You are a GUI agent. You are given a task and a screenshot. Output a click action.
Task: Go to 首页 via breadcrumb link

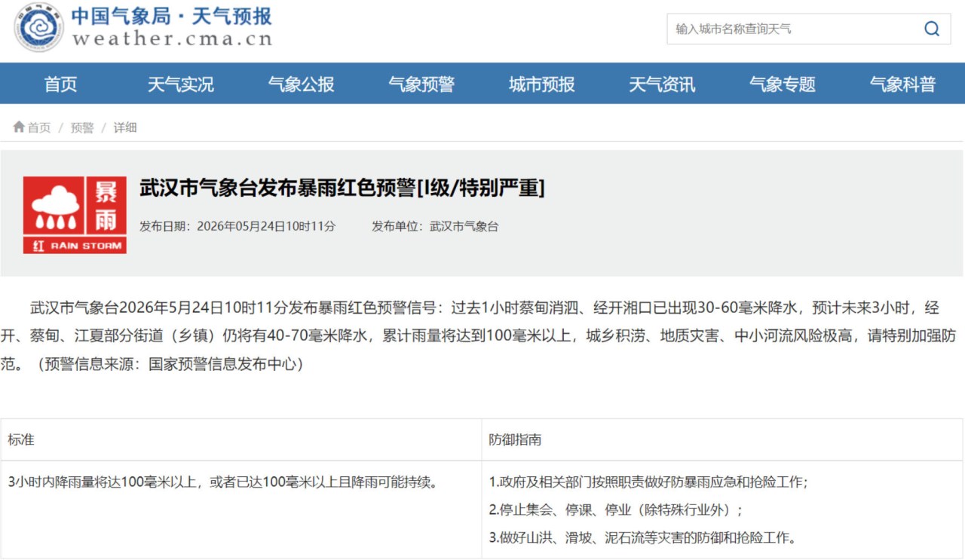click(39, 128)
